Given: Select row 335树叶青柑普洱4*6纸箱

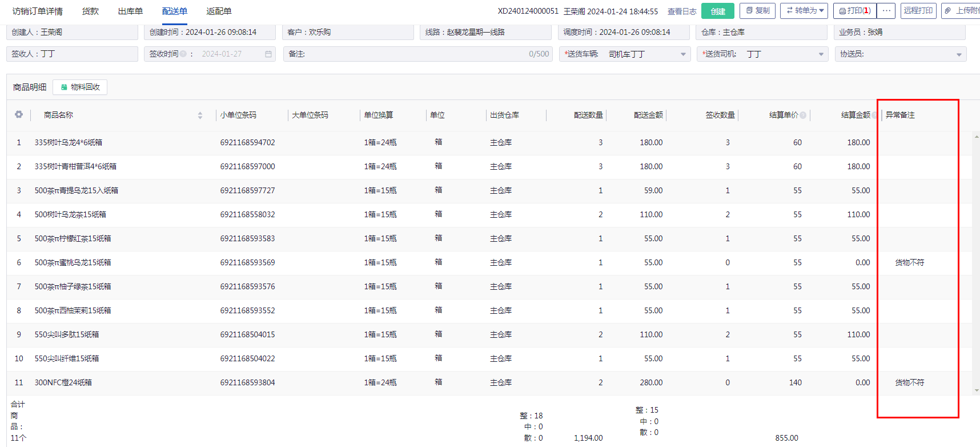Looking at the screenshot, I should coord(489,166).
